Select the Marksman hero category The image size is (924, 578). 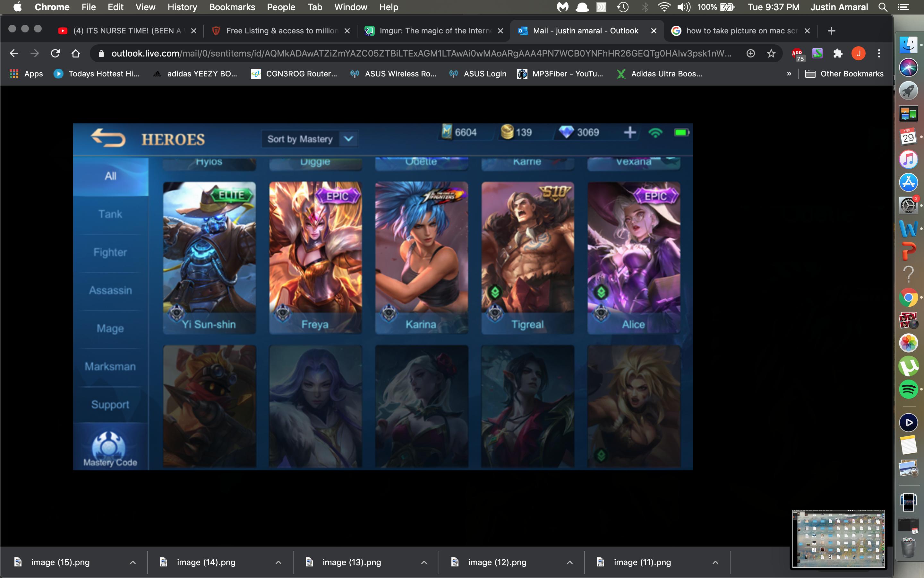pos(110,367)
